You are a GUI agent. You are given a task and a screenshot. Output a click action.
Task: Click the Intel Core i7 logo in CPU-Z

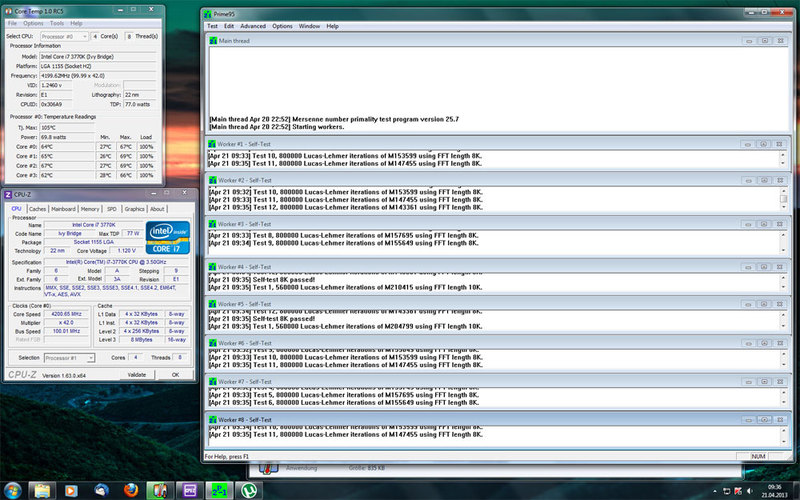pyautogui.click(x=167, y=237)
